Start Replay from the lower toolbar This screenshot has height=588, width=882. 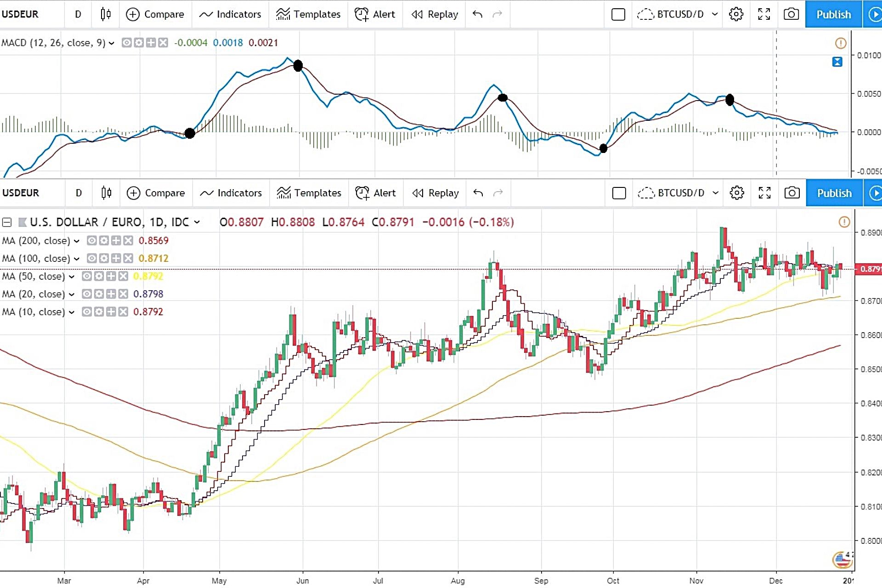click(x=435, y=193)
